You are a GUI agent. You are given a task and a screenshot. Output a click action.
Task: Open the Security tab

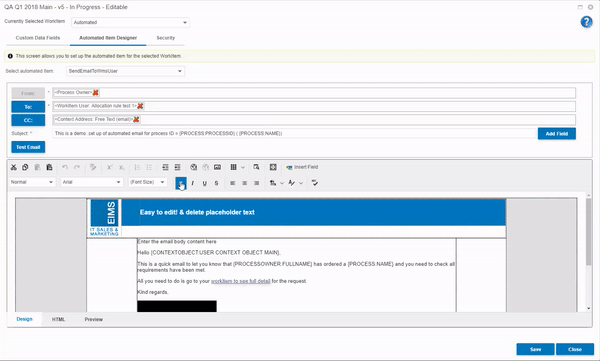click(x=166, y=38)
